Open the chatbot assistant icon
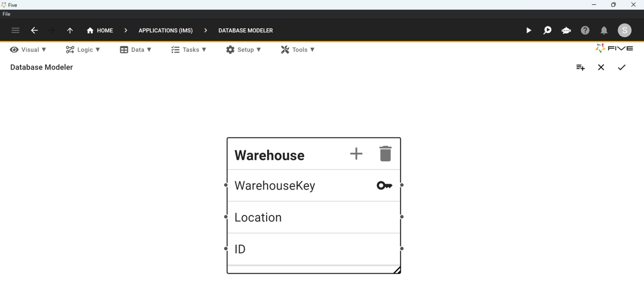This screenshot has height=292, width=644. coord(566,30)
